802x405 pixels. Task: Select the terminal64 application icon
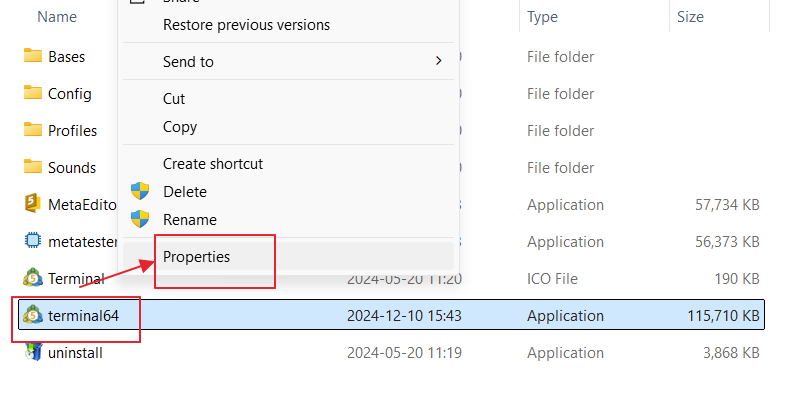click(33, 315)
